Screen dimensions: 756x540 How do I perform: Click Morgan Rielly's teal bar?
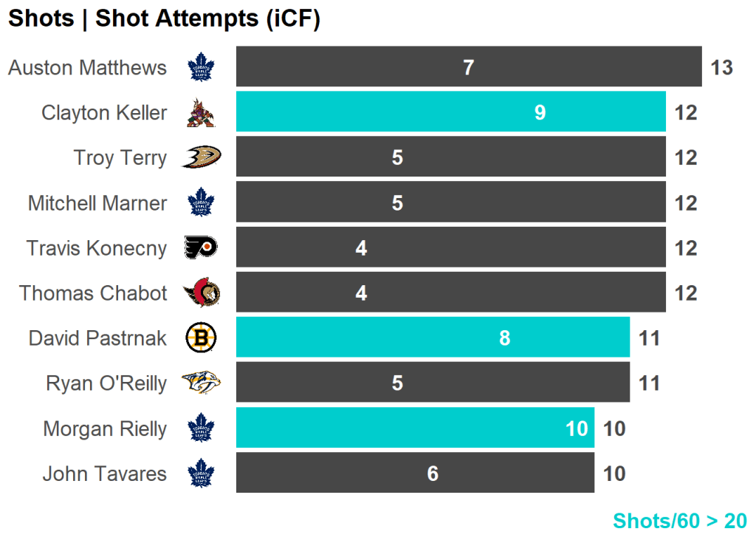tap(415, 428)
